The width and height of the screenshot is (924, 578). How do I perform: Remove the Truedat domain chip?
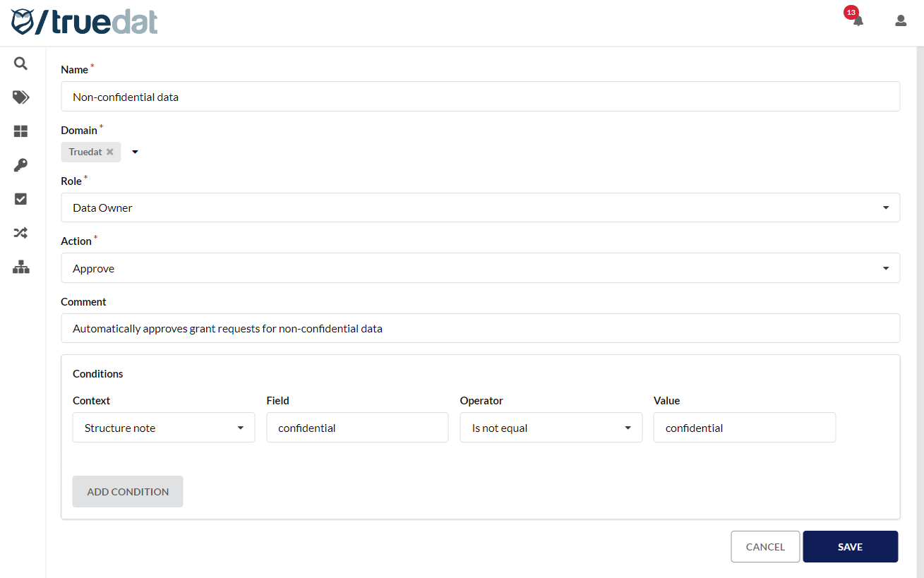(x=110, y=151)
